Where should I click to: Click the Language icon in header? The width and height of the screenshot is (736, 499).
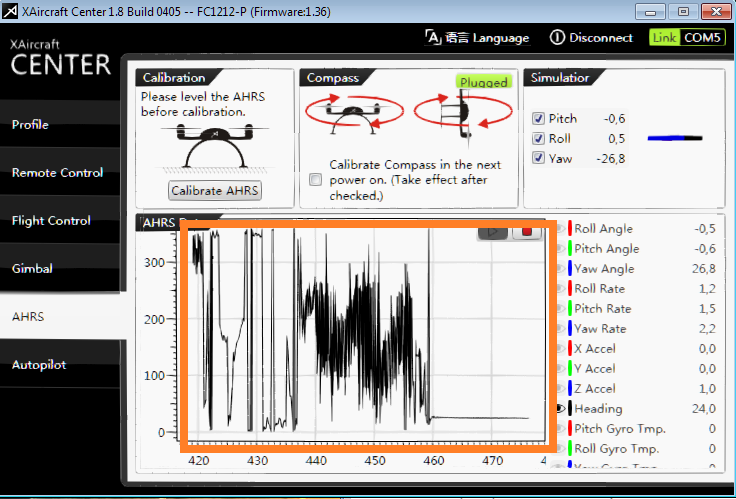click(x=433, y=38)
